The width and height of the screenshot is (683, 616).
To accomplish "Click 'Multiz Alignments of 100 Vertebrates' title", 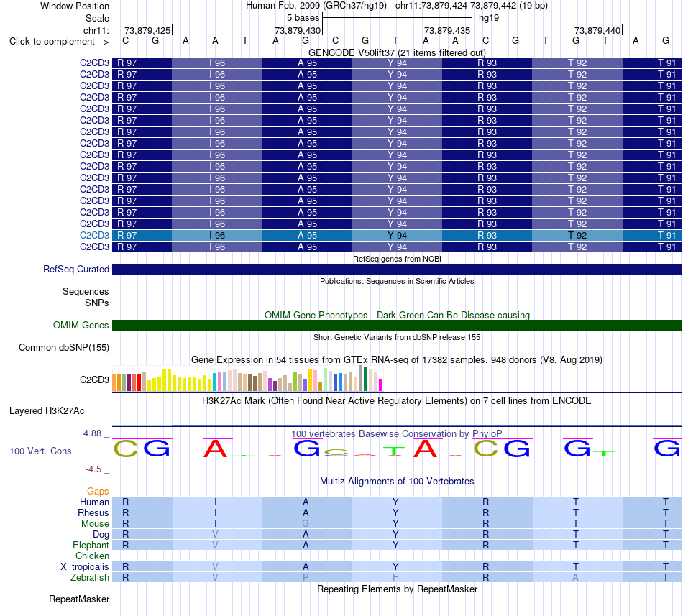I will [397, 482].
